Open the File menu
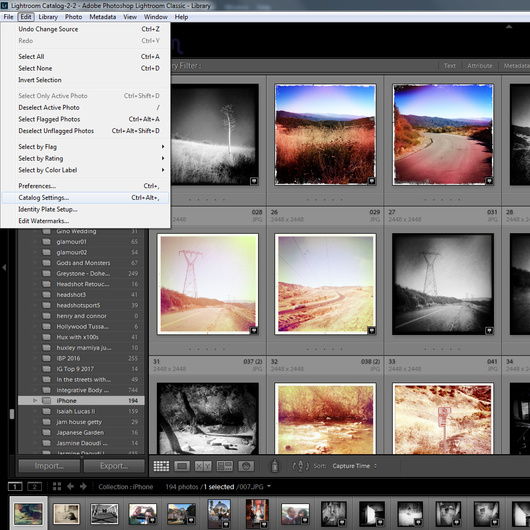The width and height of the screenshot is (530, 530). [x=8, y=17]
